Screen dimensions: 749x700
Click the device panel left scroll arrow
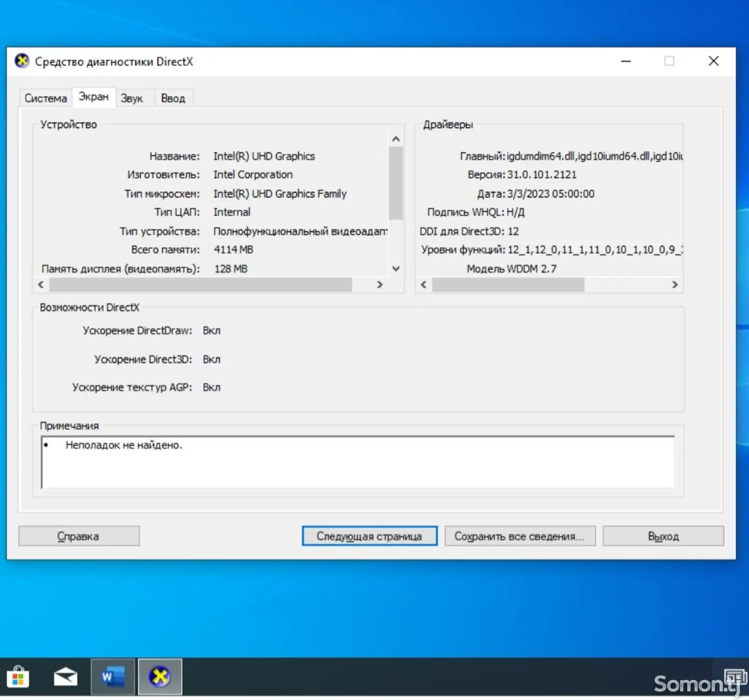click(41, 284)
